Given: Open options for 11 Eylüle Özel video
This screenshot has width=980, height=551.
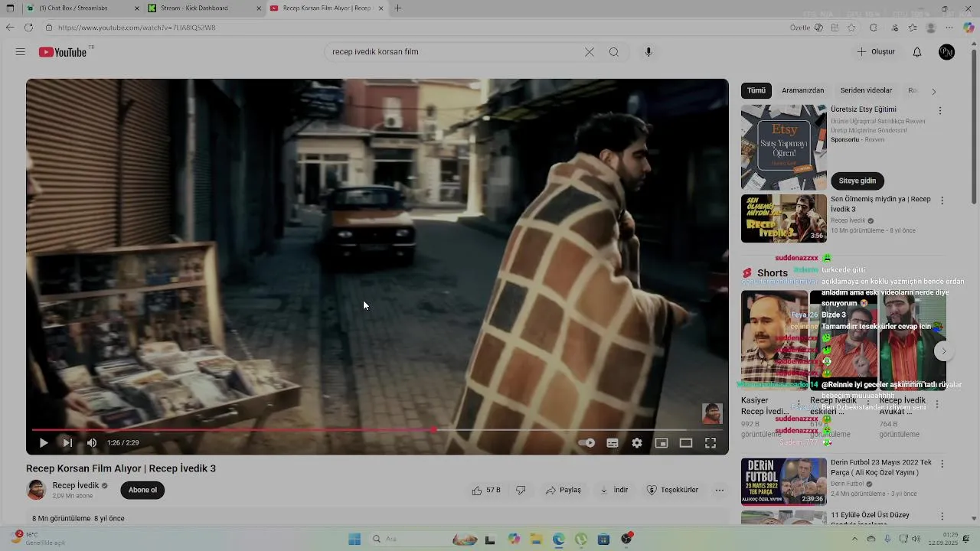Looking at the screenshot, I should pyautogui.click(x=942, y=516).
